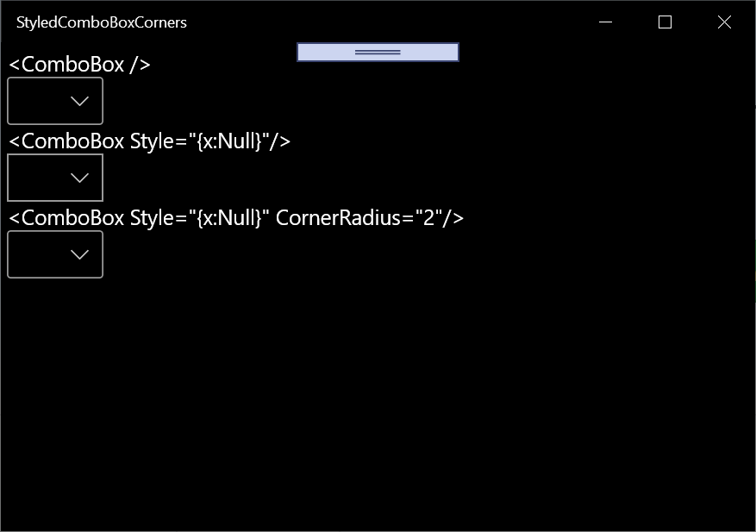Click the "<ComboBox />" label

[78, 63]
